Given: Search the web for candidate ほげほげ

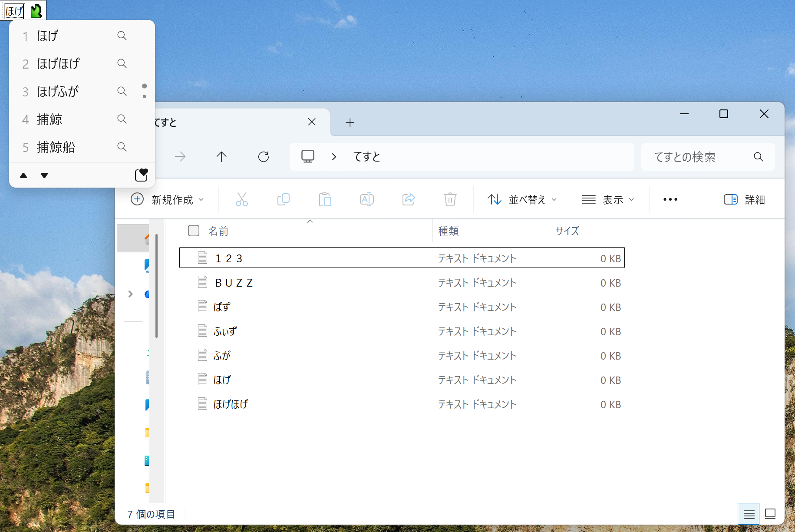Looking at the screenshot, I should coord(122,63).
